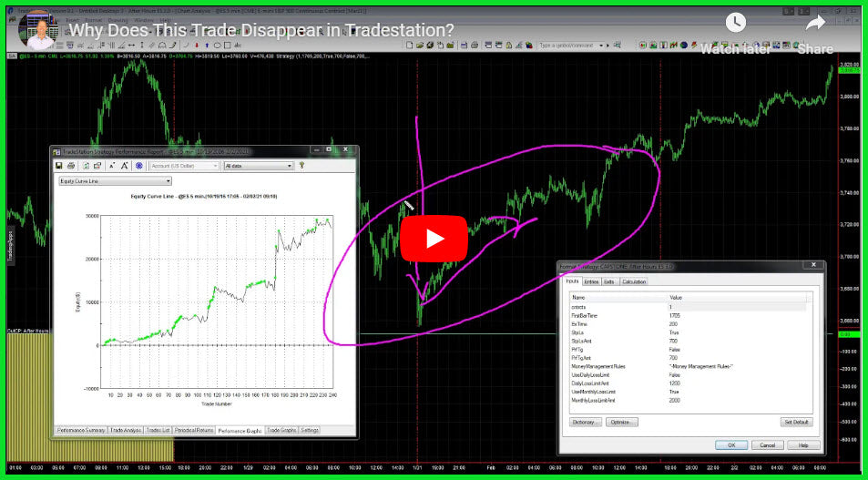Select the Entries tab in Format Strategy

coord(591,281)
